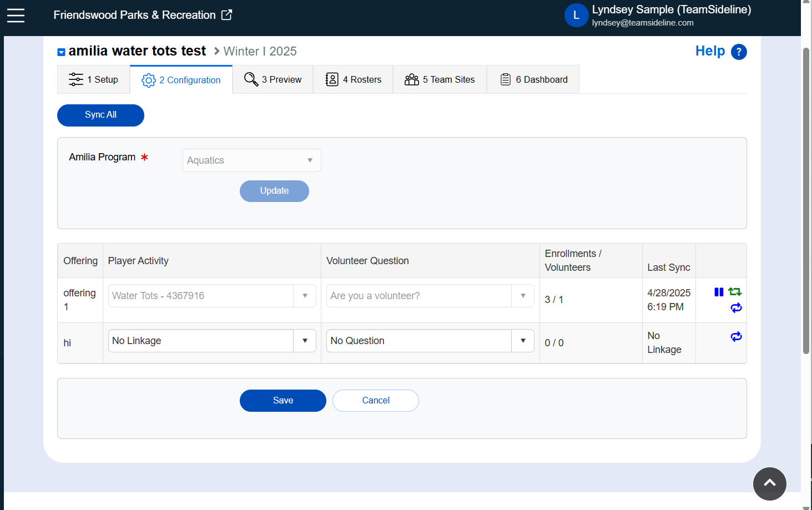The height and width of the screenshot is (510, 812).
Task: Click the page vertical scrollbar
Action: (806, 200)
